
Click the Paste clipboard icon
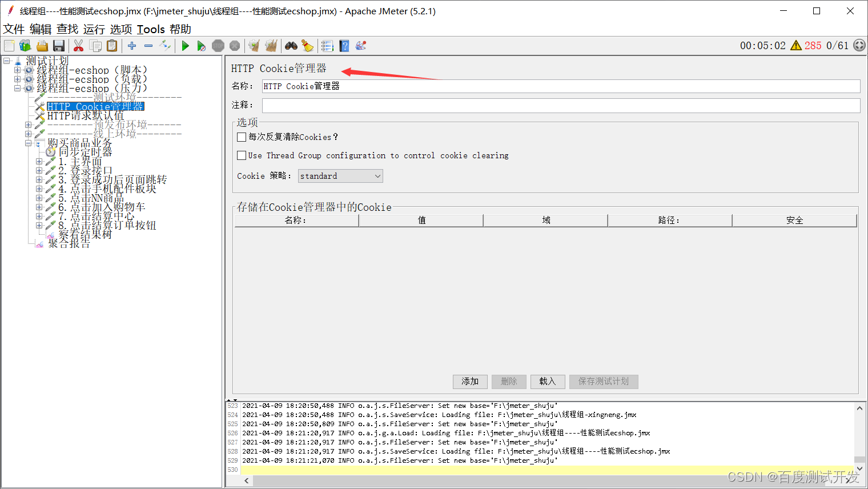click(x=112, y=46)
